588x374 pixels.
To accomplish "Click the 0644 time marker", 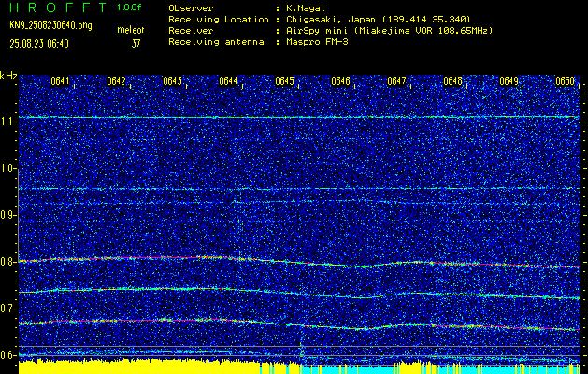I will [x=228, y=81].
